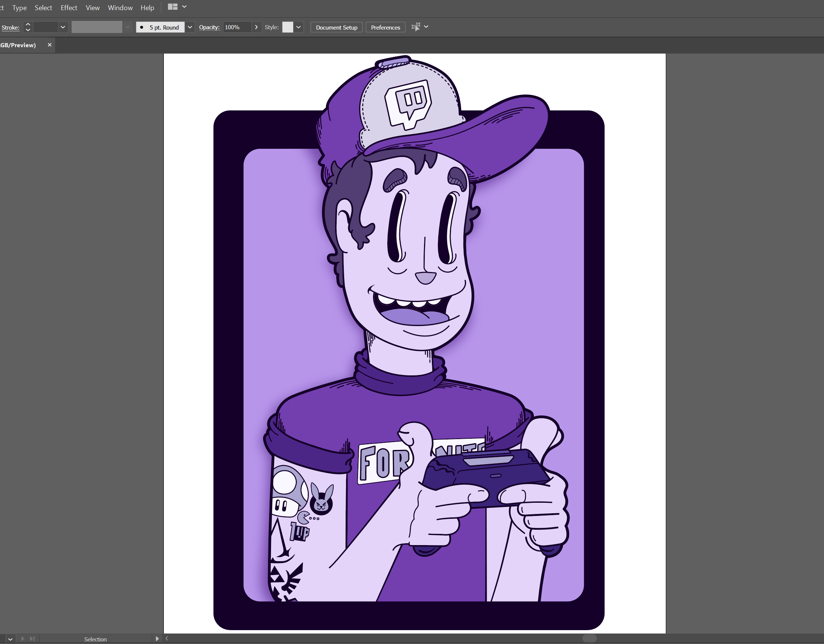This screenshot has width=824, height=644.
Task: Click the next artboard arrow
Action: (22, 639)
